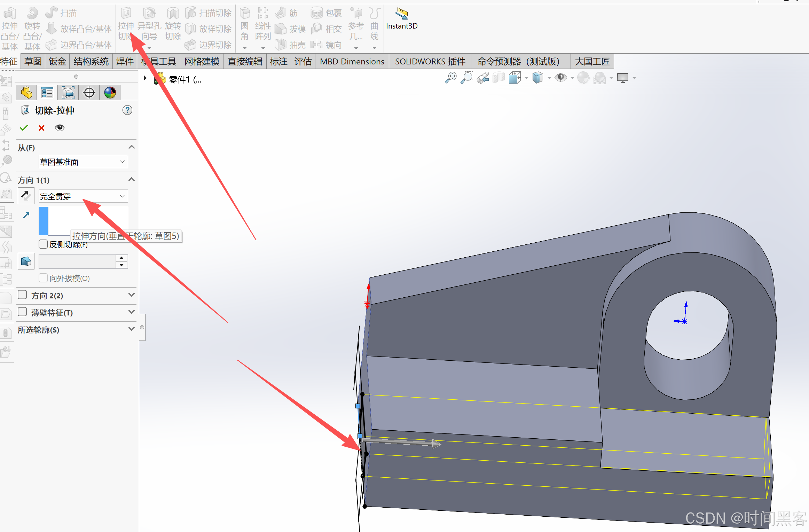This screenshot has height=532, width=809.
Task: Enable the 反侧切除 flip side checkbox
Action: [43, 244]
